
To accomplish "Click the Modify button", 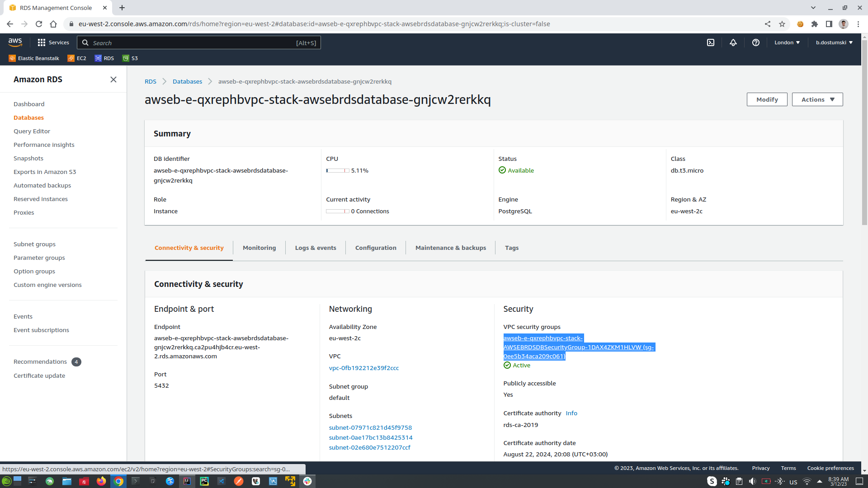I will (x=767, y=99).
